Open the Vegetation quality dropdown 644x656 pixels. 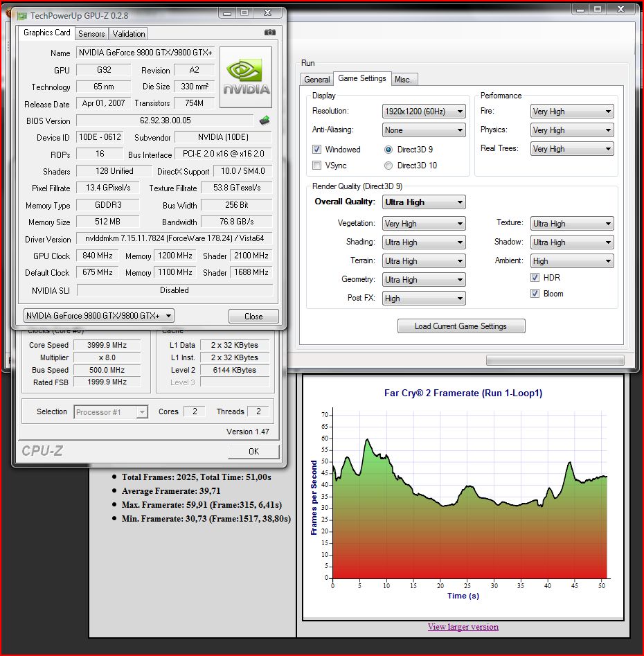pos(424,224)
